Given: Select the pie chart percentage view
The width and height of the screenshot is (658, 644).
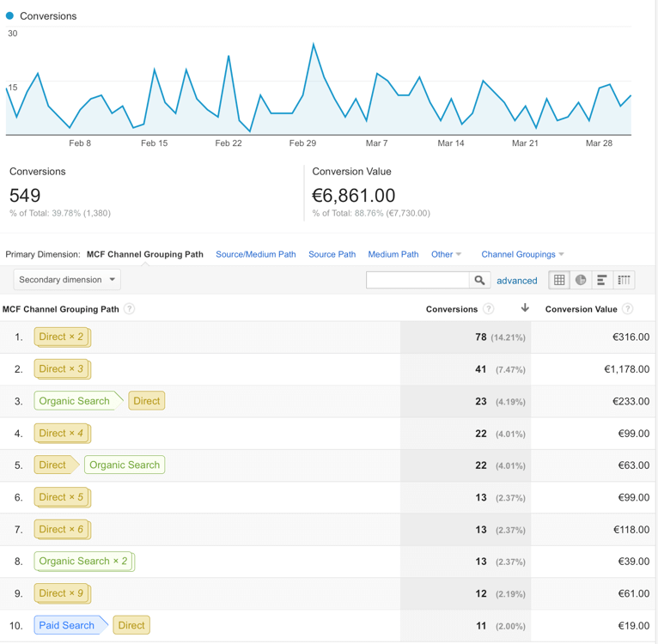Looking at the screenshot, I should (x=581, y=280).
